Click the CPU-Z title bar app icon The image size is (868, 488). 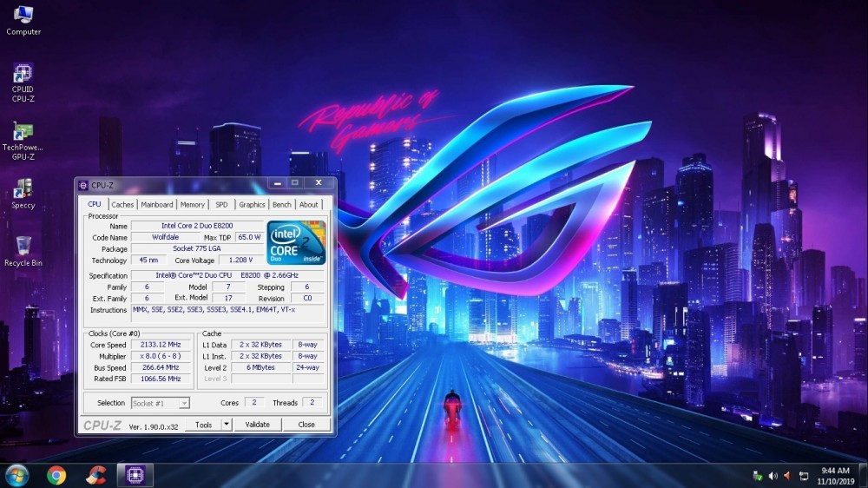pos(83,186)
